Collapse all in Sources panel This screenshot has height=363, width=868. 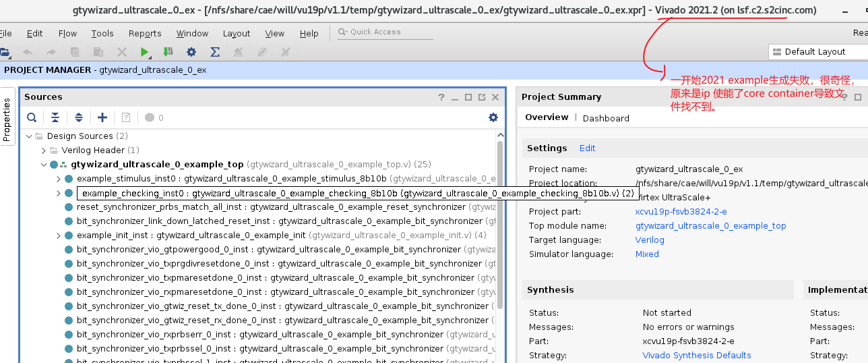(55, 117)
